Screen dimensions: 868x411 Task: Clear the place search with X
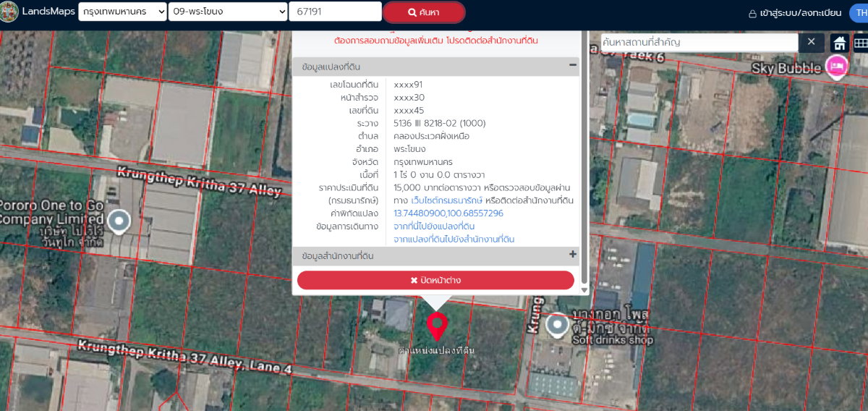point(811,42)
